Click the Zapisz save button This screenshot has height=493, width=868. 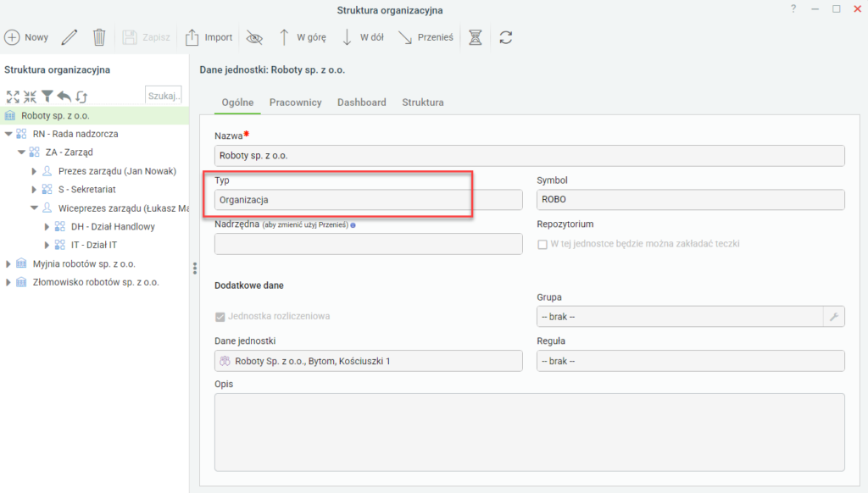146,37
